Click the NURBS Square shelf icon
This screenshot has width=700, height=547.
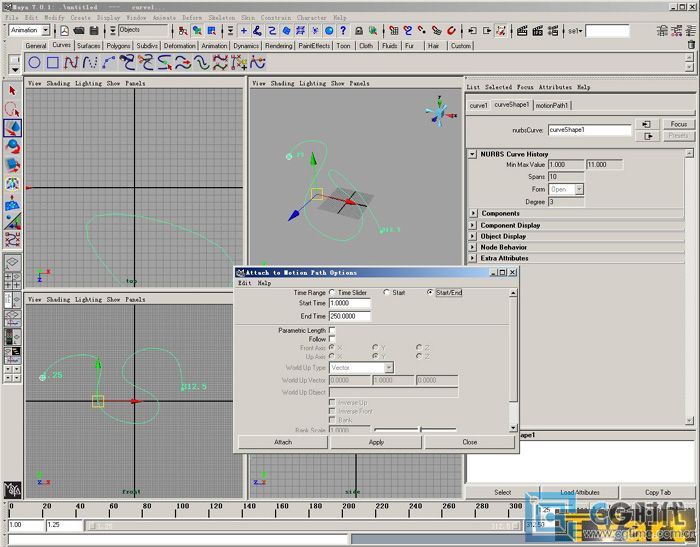(x=53, y=63)
